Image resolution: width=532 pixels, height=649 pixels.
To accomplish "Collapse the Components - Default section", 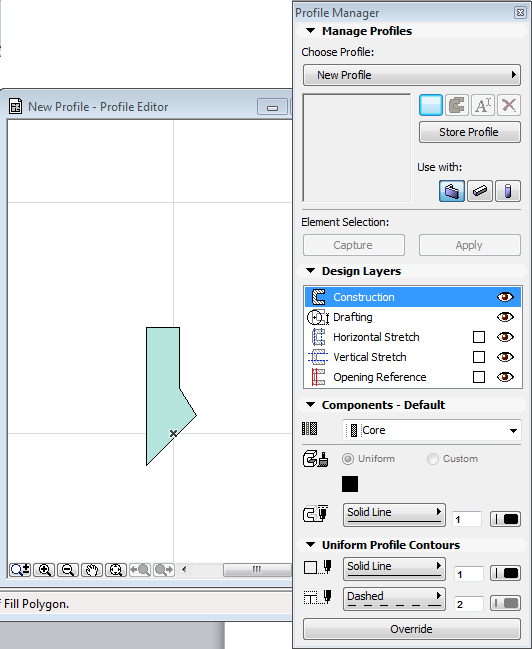I will tap(311, 405).
